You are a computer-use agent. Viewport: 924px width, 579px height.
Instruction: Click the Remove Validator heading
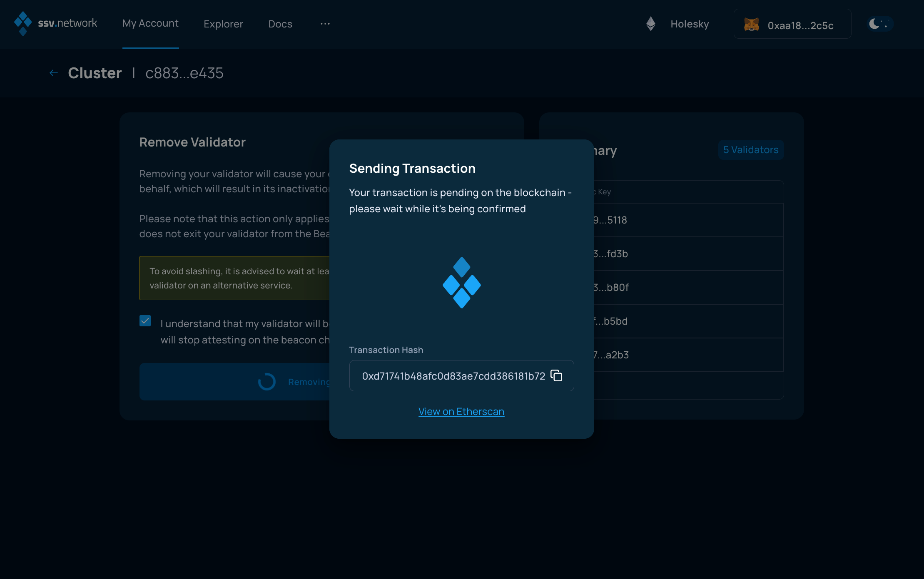(192, 142)
